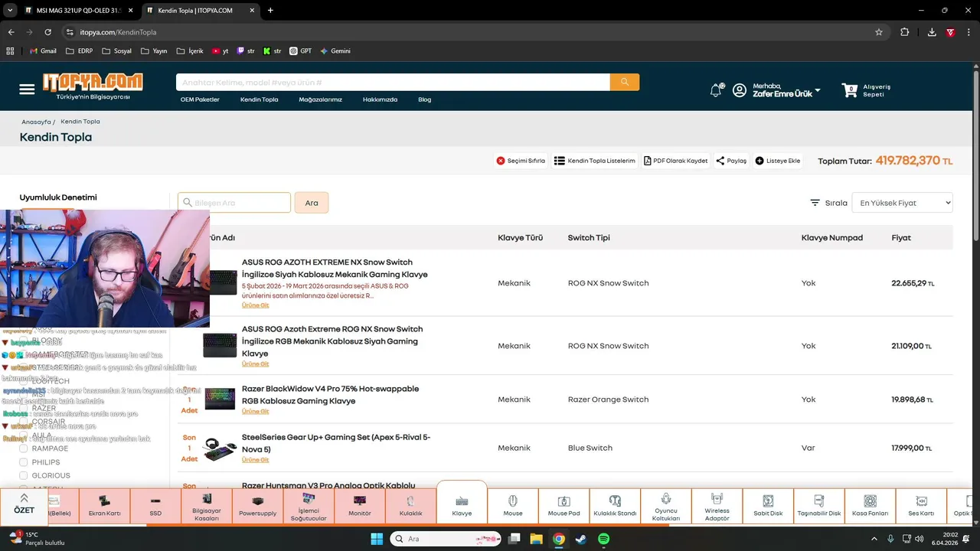Show hidden system tray icons
The image size is (980, 551).
pos(874,539)
